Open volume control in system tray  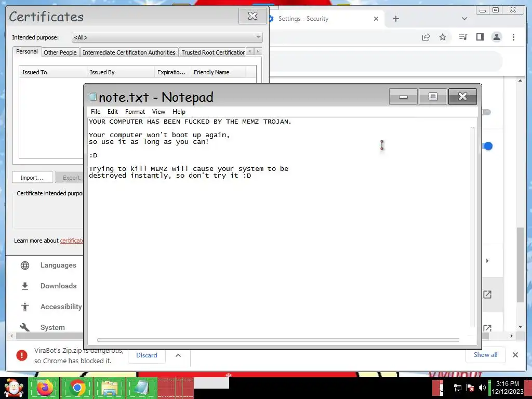pyautogui.click(x=482, y=388)
